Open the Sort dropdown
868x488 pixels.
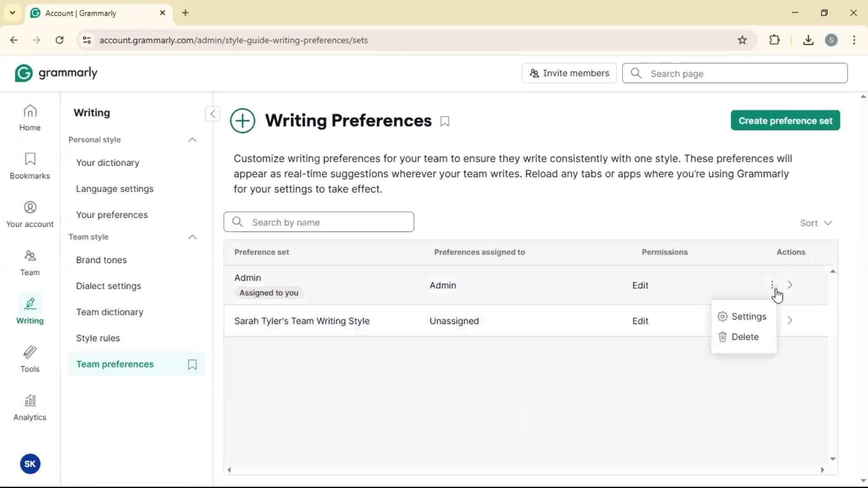coord(816,223)
